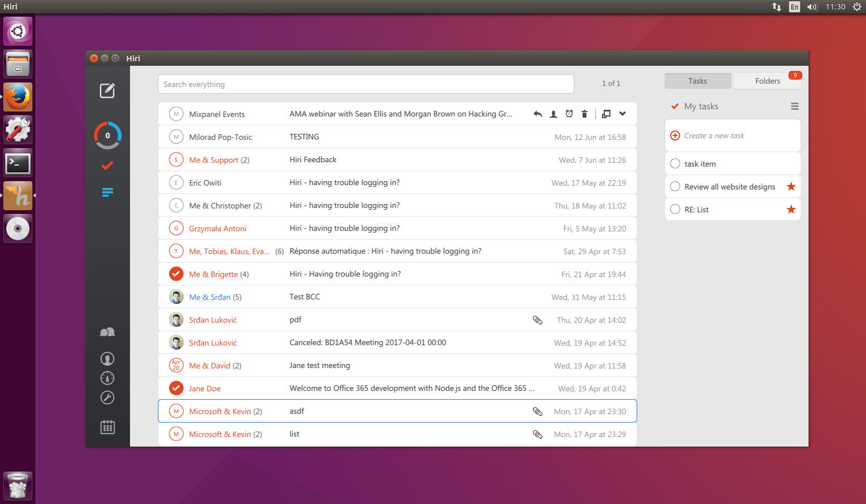Open the Terminal from the launcher
This screenshot has width=866, height=504.
pos(18,163)
